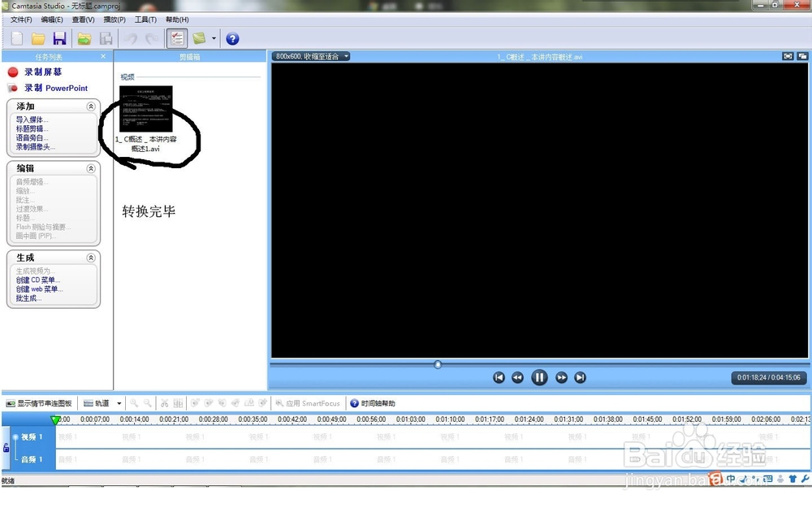Click the 0:00:28;00 mark on the timeline ruler

point(214,419)
